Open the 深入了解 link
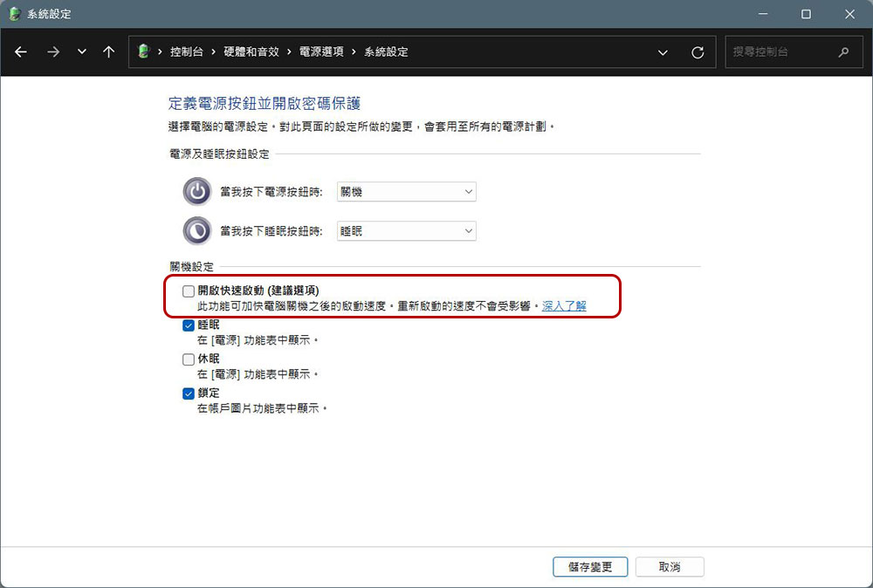 tap(564, 306)
